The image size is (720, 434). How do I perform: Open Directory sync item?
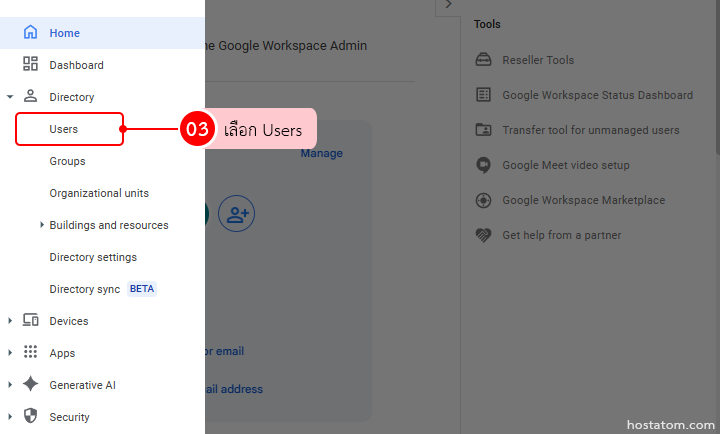(84, 289)
